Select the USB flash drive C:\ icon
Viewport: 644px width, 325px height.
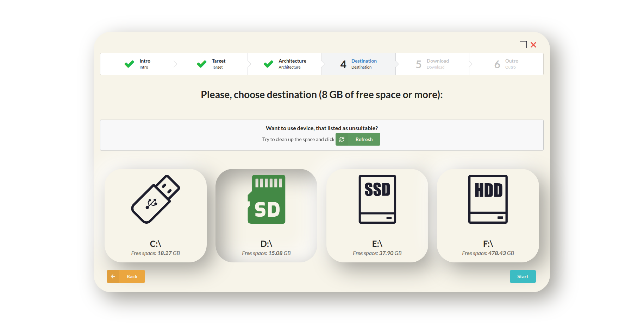[155, 199]
